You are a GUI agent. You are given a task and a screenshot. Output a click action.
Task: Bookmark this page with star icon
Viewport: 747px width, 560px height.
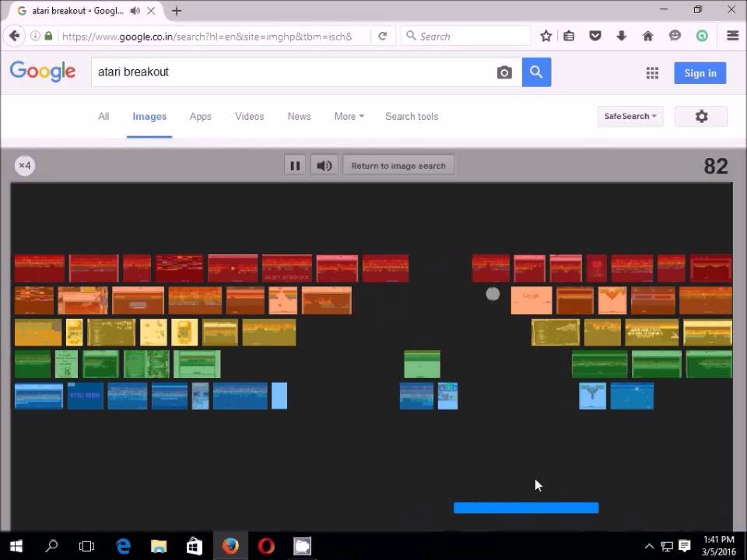(x=546, y=36)
